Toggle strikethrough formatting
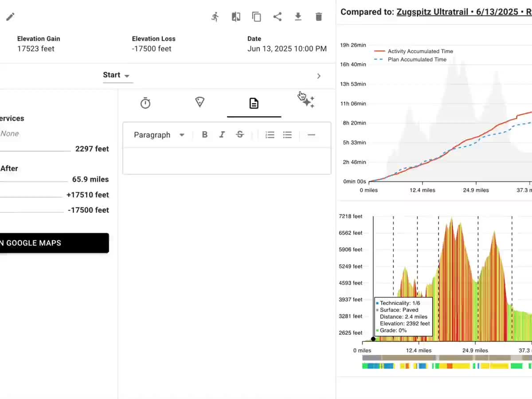 [240, 134]
